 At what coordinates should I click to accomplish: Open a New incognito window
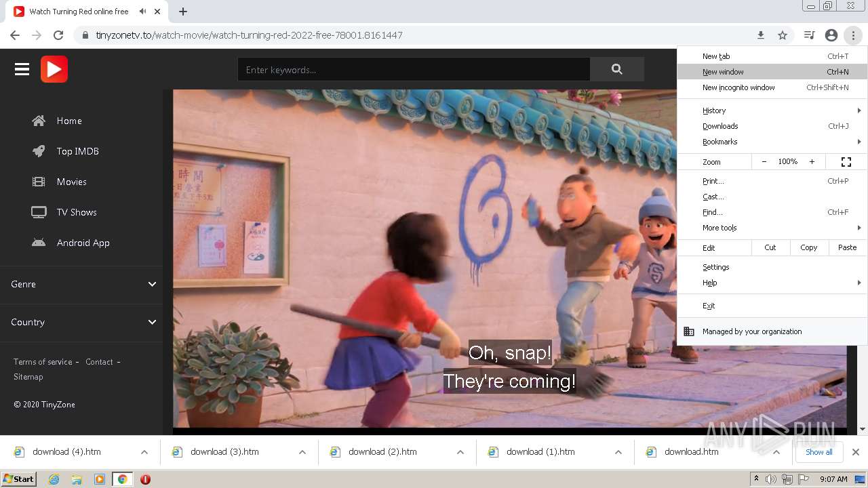(x=772, y=87)
